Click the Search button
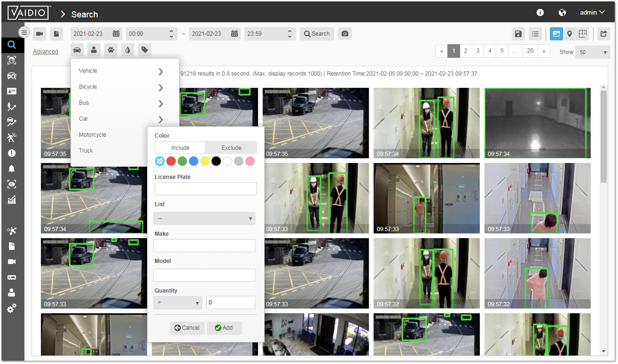The height and width of the screenshot is (364, 618). 317,34
